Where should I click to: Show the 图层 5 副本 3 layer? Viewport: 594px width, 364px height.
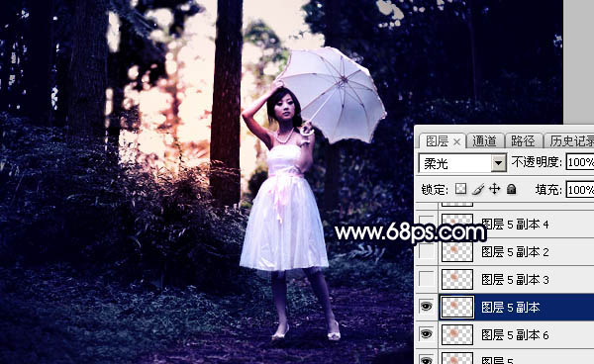click(x=426, y=279)
